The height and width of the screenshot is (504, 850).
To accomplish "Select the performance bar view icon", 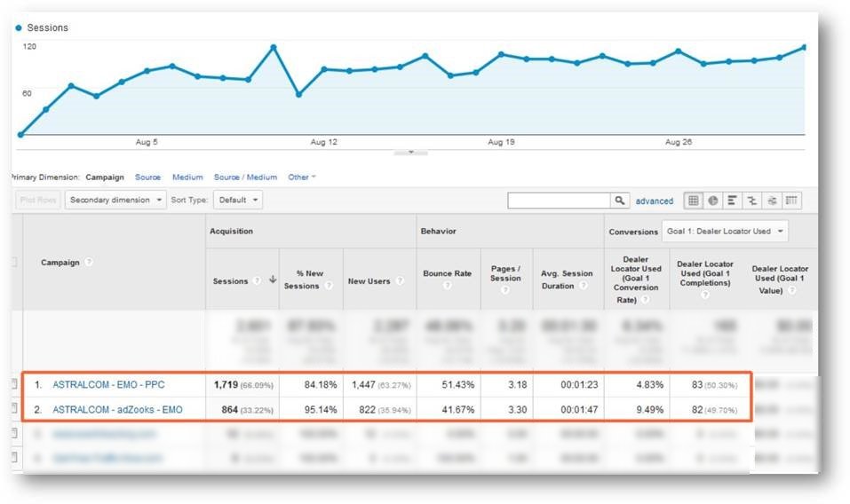I will point(732,201).
